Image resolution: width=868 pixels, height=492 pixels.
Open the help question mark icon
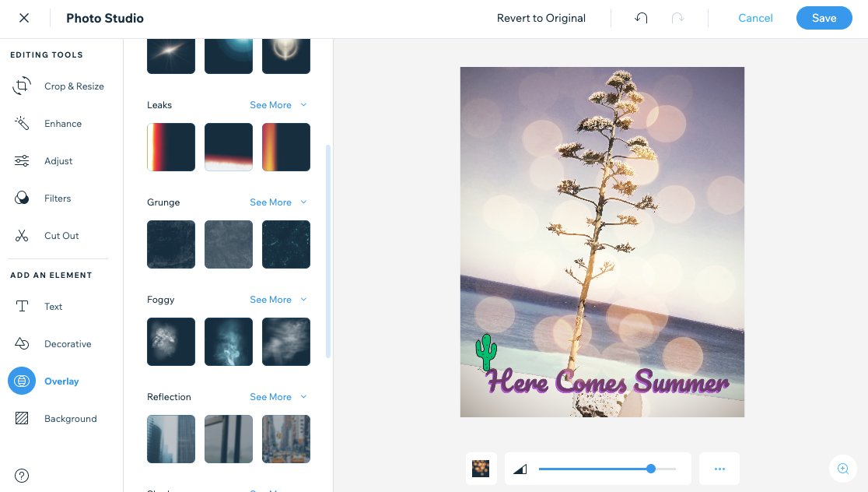[x=22, y=476]
